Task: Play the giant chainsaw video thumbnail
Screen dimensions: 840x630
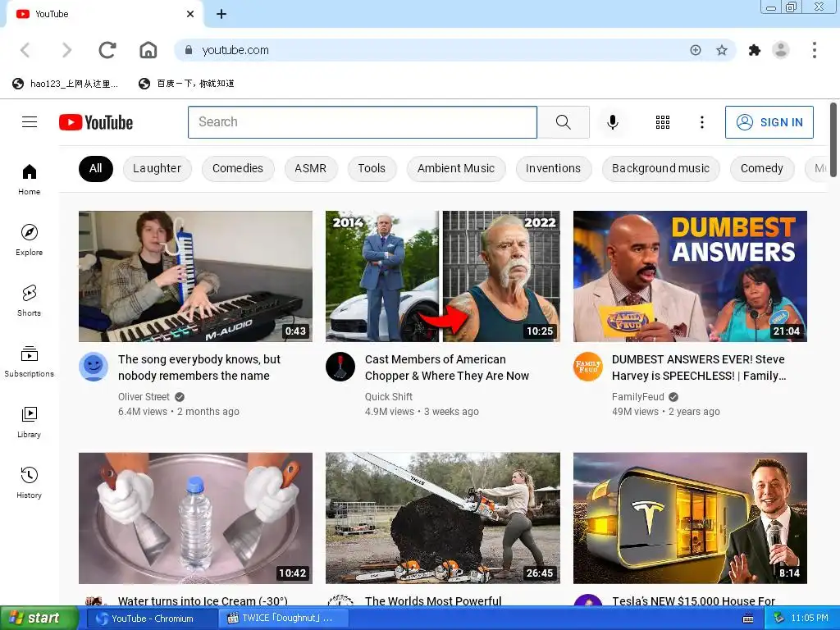Action: click(x=443, y=518)
